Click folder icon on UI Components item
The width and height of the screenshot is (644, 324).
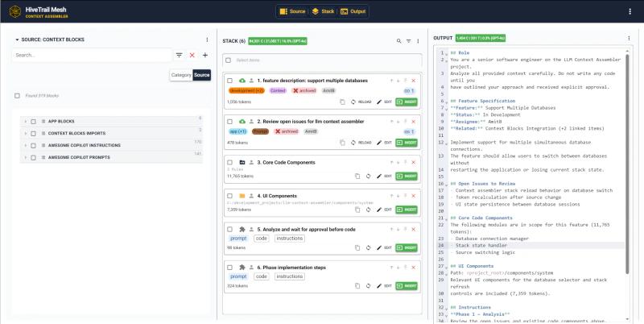[x=242, y=196]
